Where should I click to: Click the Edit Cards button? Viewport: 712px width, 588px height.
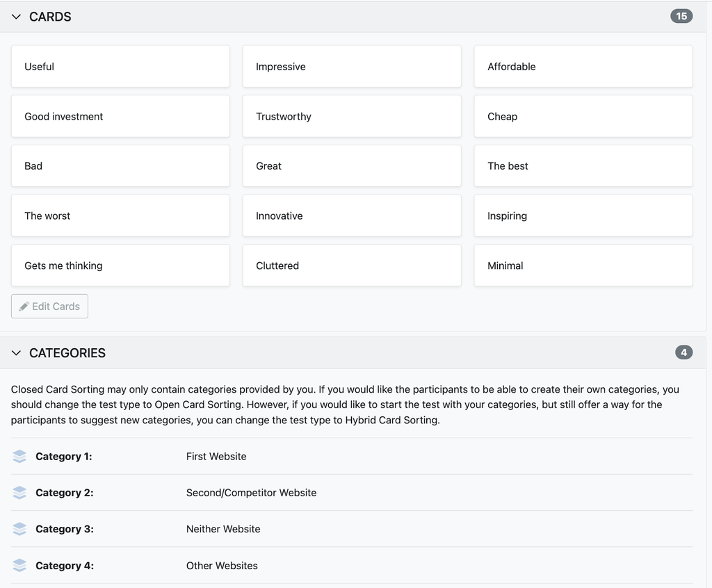pyautogui.click(x=49, y=306)
